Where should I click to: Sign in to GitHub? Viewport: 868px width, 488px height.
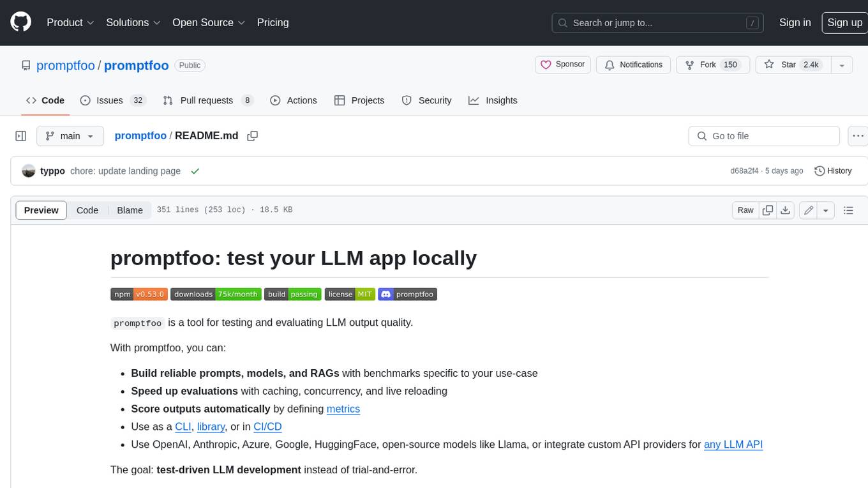(795, 22)
